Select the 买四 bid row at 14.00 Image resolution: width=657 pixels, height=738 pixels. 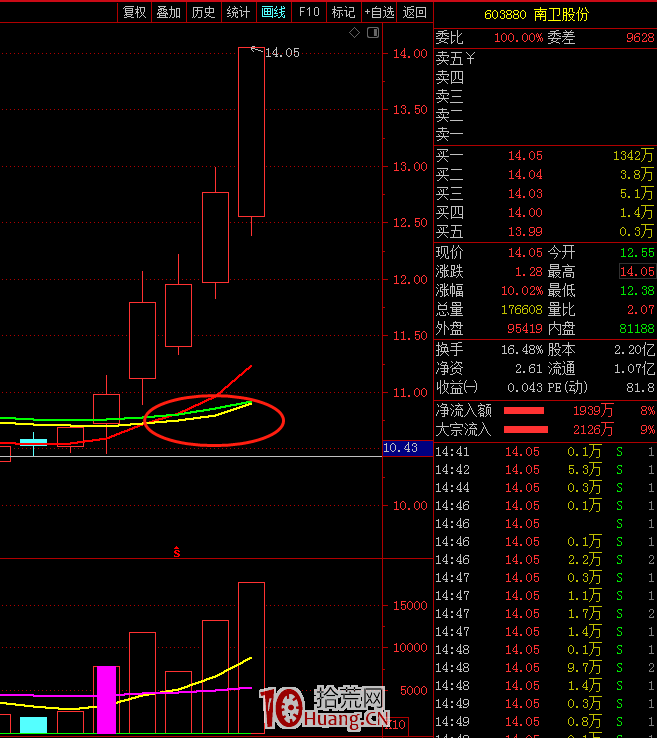pos(545,213)
